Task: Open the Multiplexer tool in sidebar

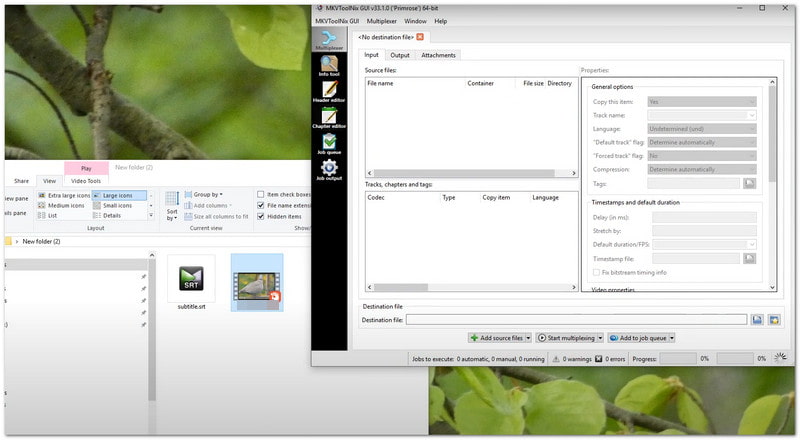Action: point(329,39)
